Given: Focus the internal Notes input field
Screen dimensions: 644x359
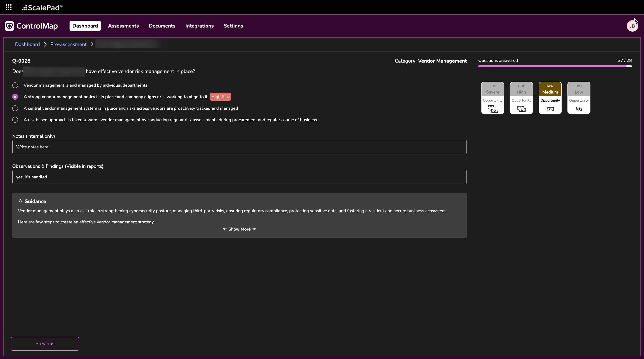Looking at the screenshot, I should pos(239,147).
